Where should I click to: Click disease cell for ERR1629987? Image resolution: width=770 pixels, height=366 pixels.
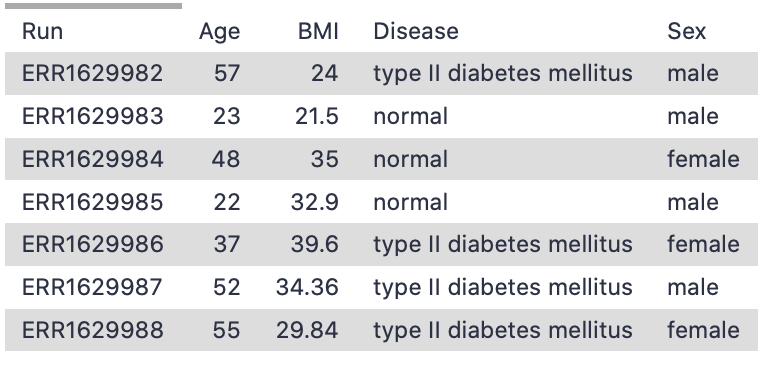[503, 287]
